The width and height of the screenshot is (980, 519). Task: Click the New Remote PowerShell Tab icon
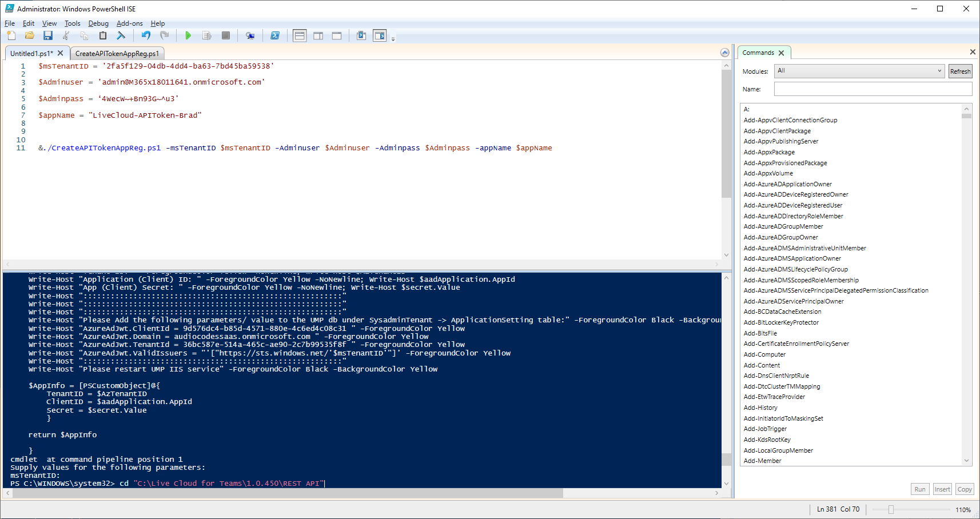click(x=250, y=35)
